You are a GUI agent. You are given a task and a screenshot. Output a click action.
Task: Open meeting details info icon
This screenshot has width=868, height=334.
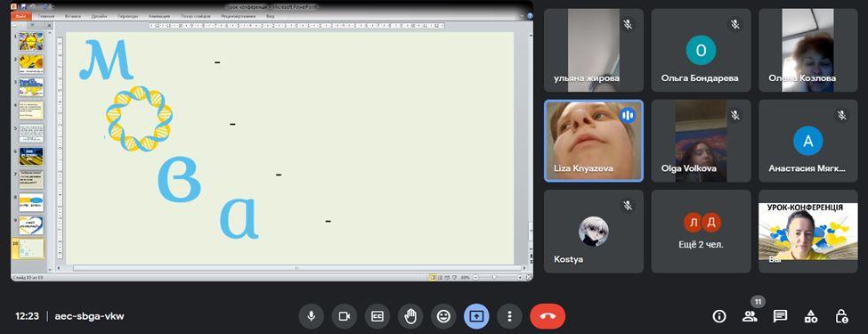click(719, 316)
